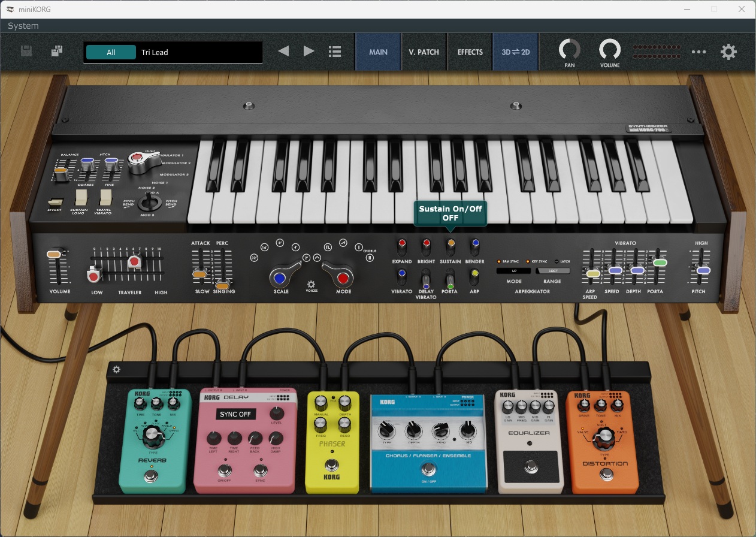
Task: Click the save preset floppy icon
Action: (26, 52)
